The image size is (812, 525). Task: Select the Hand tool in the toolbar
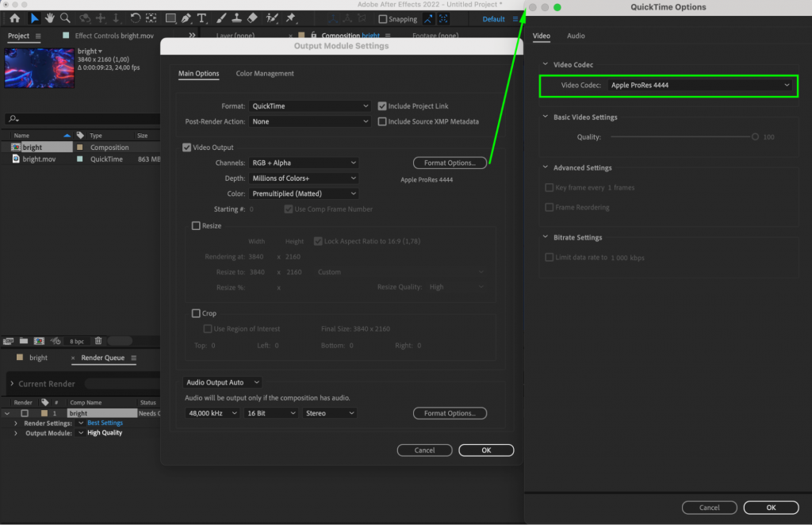click(51, 19)
